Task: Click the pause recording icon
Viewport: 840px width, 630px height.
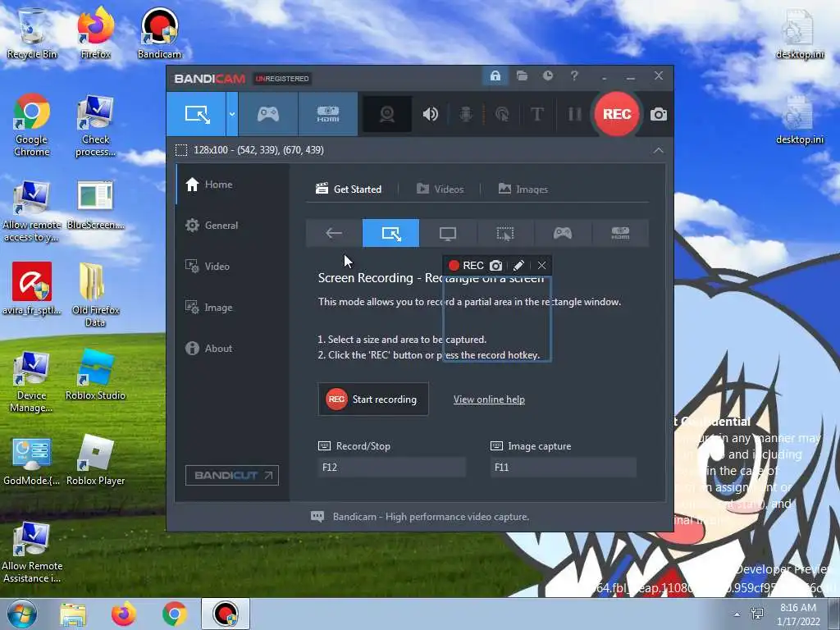Action: coord(575,114)
